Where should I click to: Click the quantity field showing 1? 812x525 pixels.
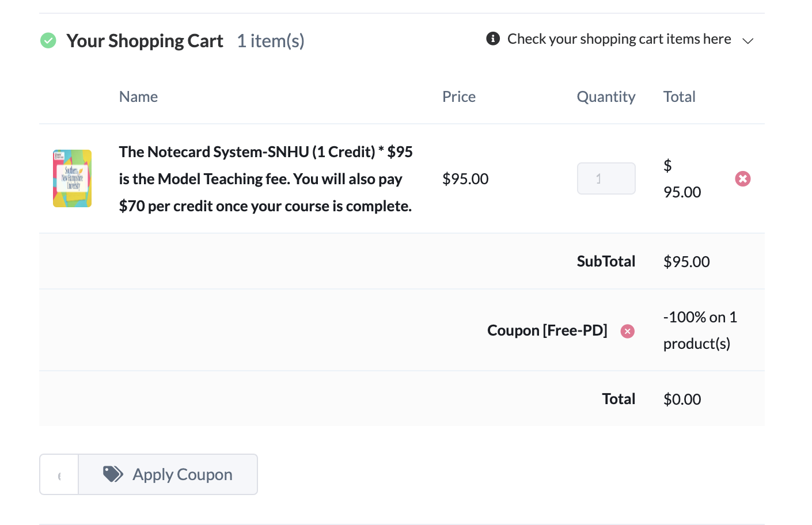[x=606, y=178]
